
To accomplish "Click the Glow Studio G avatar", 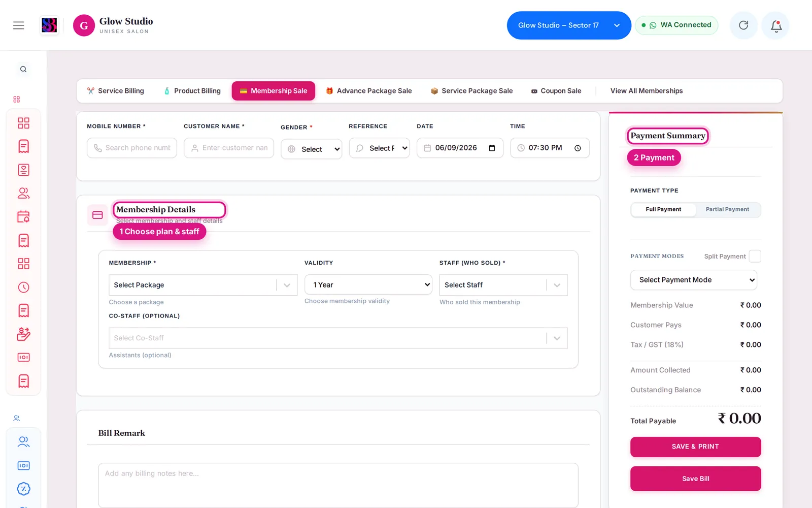I will pos(84,25).
